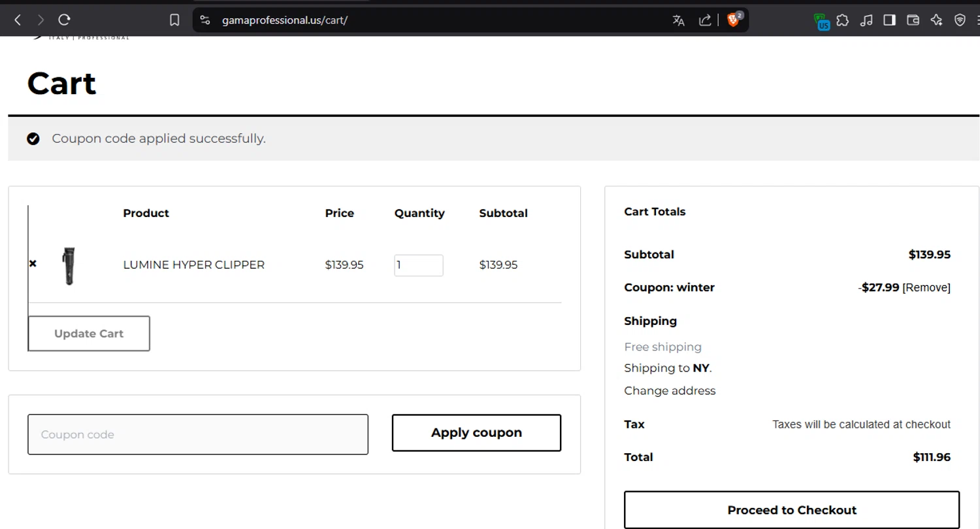Open the VPN extension with US badge

click(821, 22)
